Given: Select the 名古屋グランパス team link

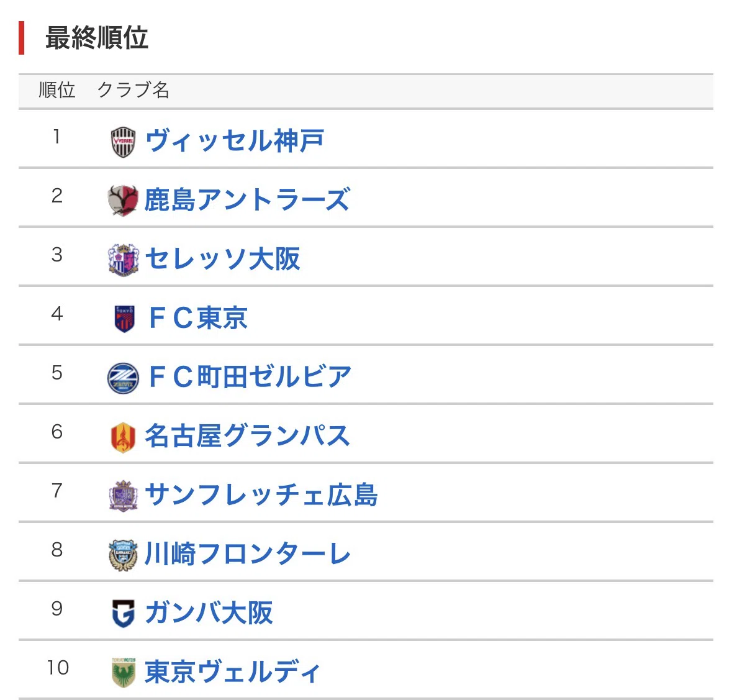Looking at the screenshot, I should pyautogui.click(x=248, y=435).
